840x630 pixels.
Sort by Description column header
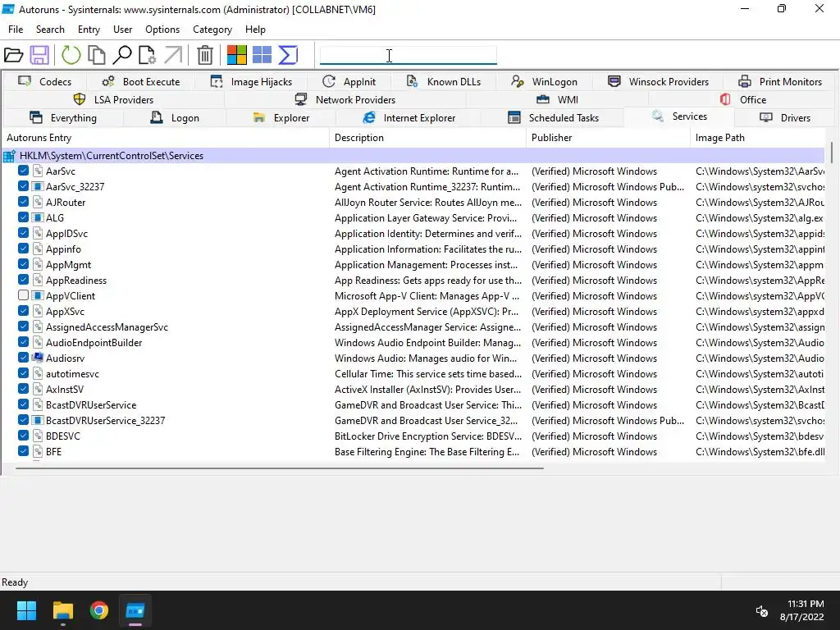pos(428,138)
